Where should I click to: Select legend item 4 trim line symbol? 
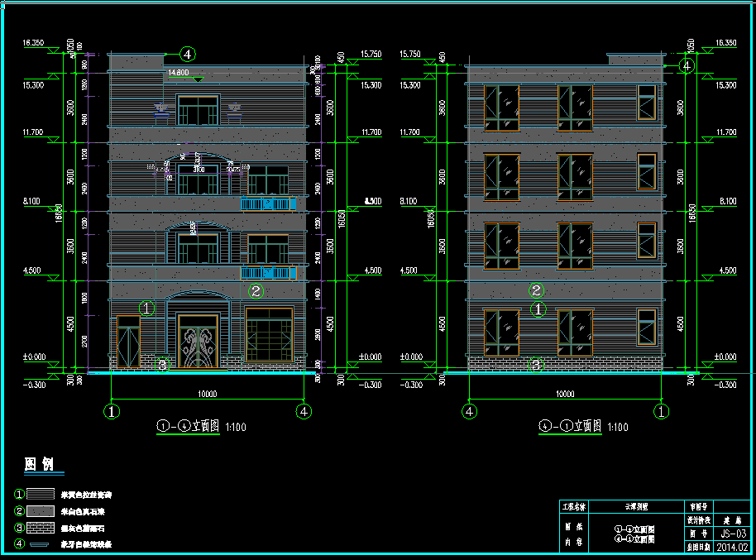[40, 544]
